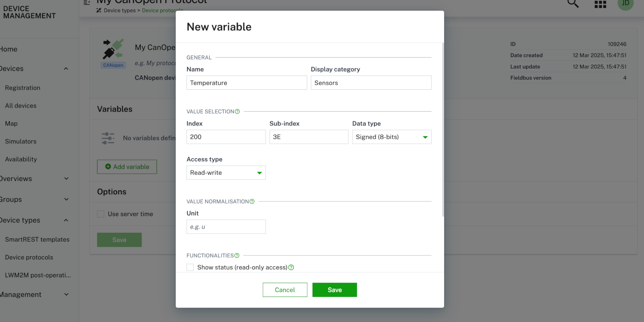Click the variables sliders icon near No variables defined
Viewport: 644px width, 322px height.
coord(107,138)
